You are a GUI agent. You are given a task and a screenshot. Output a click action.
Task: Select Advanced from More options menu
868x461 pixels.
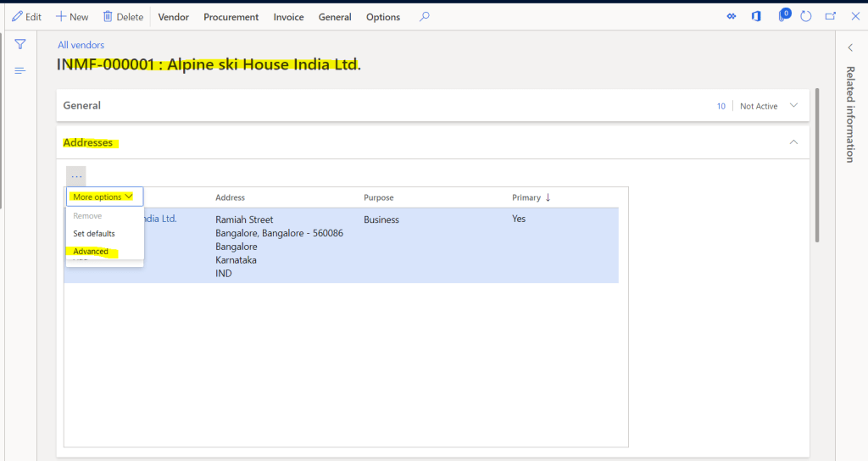[91, 252]
